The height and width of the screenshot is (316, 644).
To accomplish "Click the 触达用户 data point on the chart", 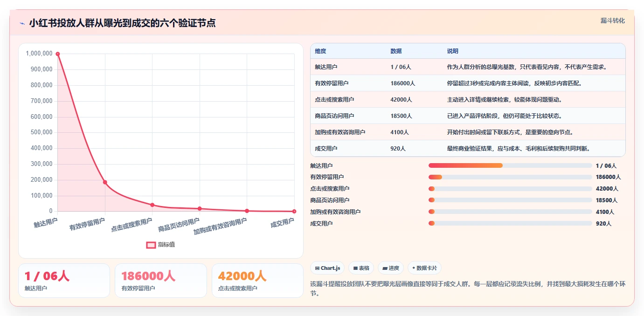I will (58, 54).
